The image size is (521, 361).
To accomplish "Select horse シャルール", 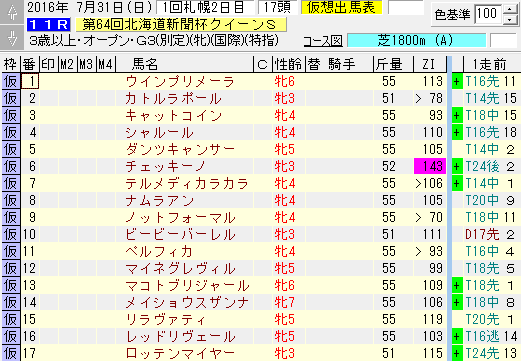I will tap(160, 133).
